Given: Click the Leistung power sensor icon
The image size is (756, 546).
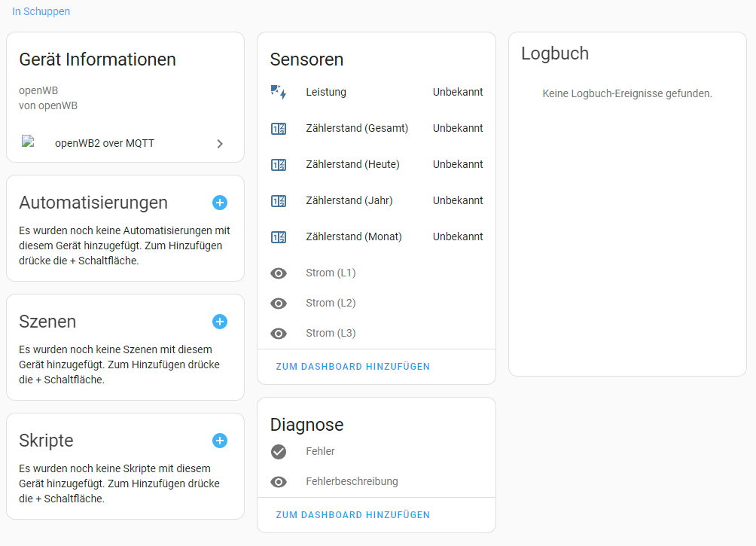Looking at the screenshot, I should coord(279,92).
